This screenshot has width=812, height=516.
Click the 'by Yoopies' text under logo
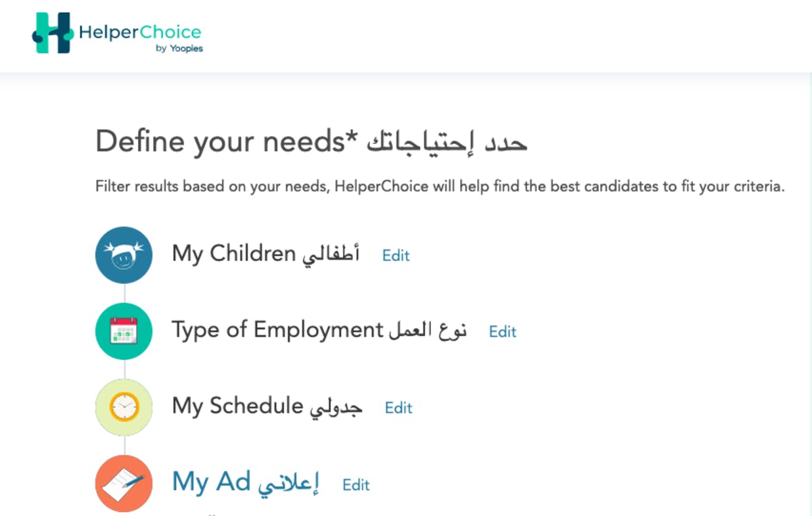point(179,49)
